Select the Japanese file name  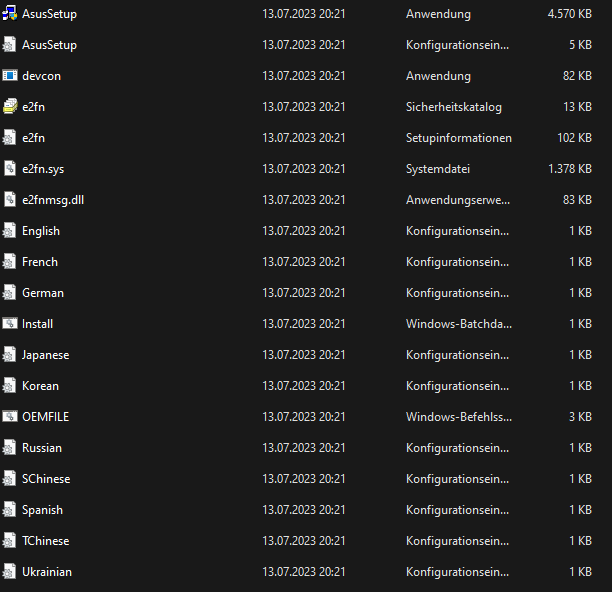[x=46, y=355]
